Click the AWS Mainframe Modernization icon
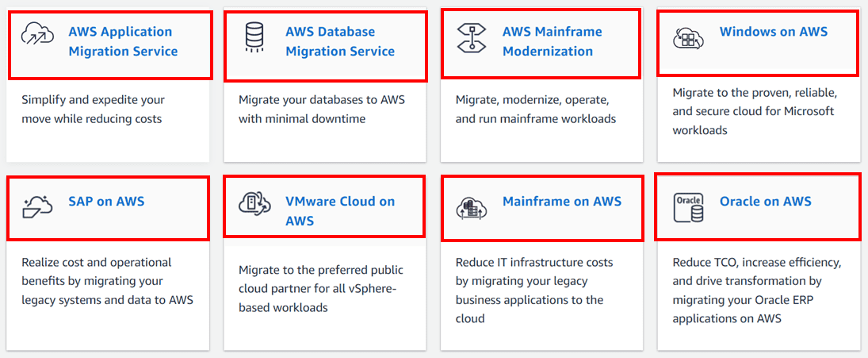The image size is (868, 358). 471,38
